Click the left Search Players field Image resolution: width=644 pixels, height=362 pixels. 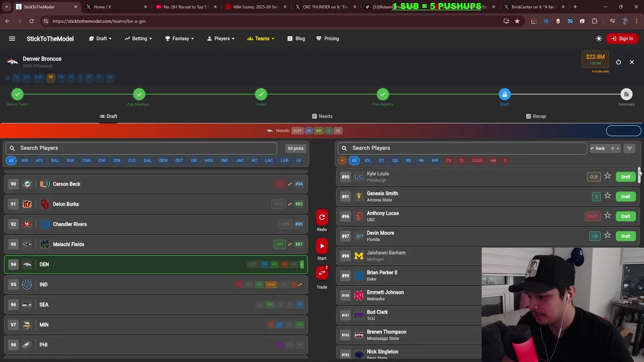[x=141, y=148]
